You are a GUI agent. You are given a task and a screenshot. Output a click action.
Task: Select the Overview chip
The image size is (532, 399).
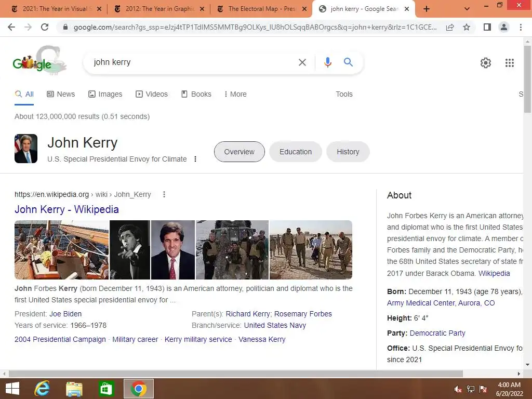(239, 152)
